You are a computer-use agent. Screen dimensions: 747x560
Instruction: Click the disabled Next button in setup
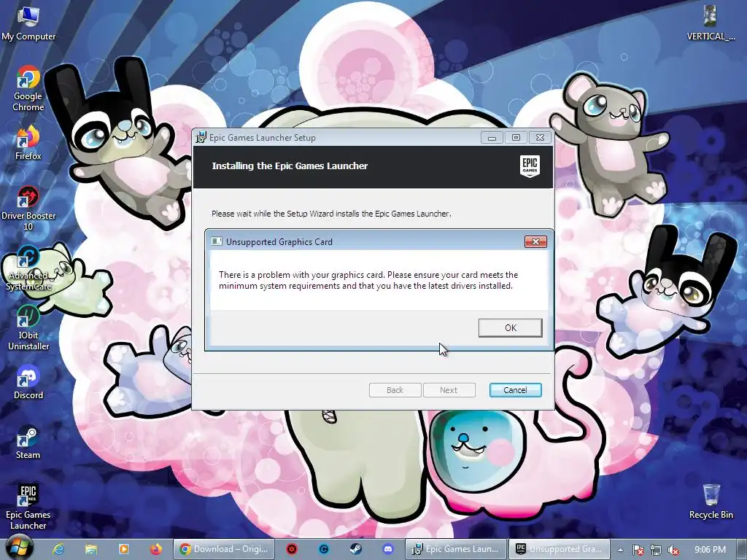click(x=449, y=390)
